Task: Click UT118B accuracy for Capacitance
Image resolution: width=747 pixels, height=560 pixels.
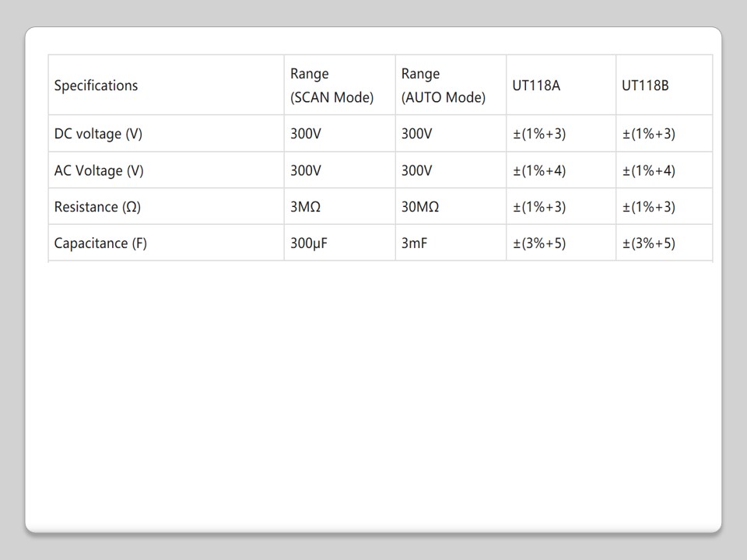Action: click(649, 243)
